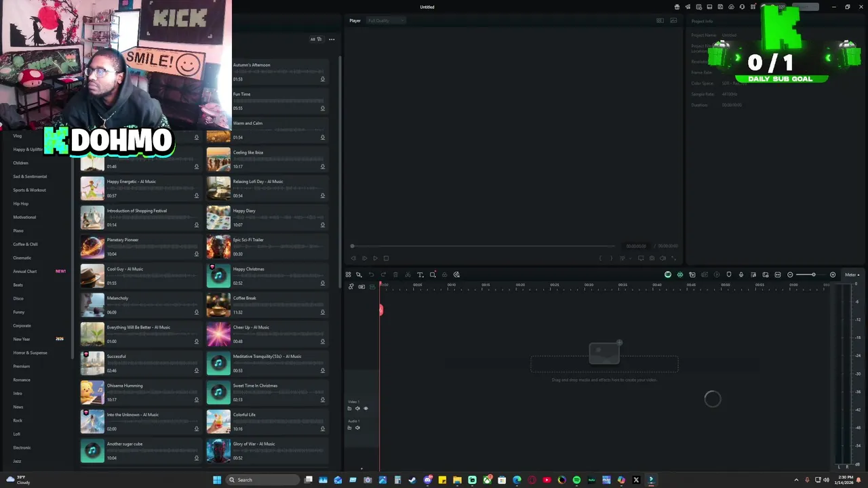Open the timeline layout grid icon
This screenshot has width=868, height=488.
348,274
